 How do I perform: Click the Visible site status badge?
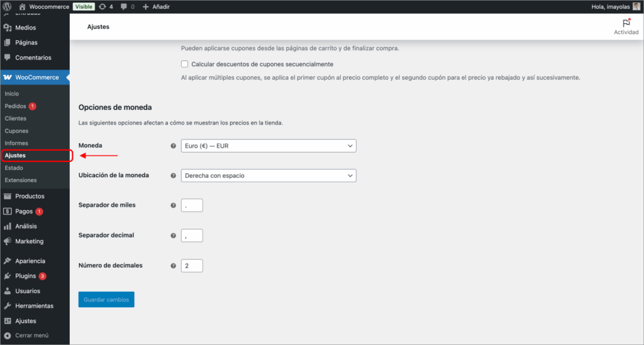tap(84, 6)
